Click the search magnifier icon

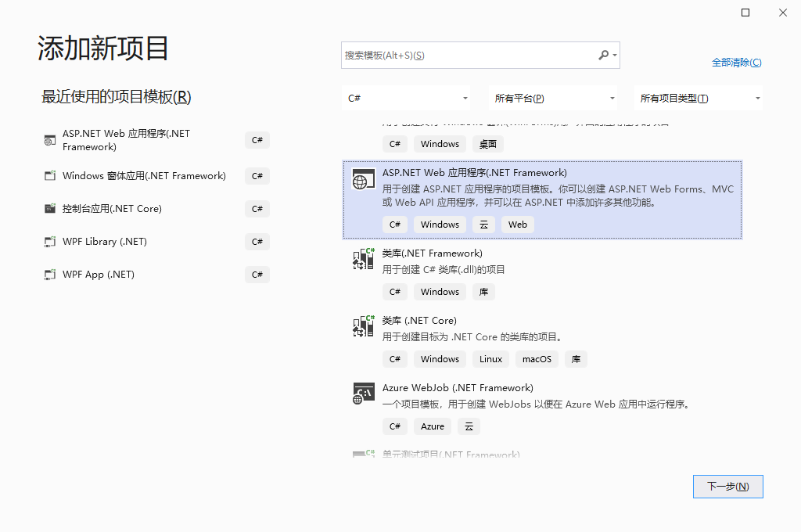[x=605, y=56]
